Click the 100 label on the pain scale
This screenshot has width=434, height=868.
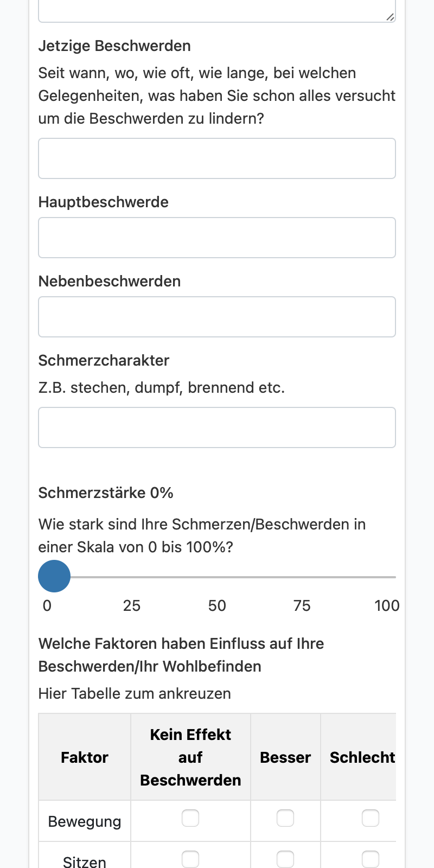(x=387, y=605)
